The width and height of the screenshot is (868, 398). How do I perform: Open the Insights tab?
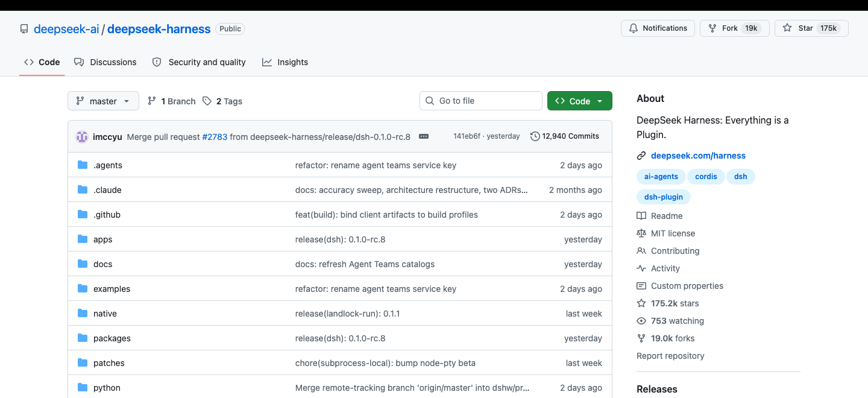pyautogui.click(x=285, y=62)
